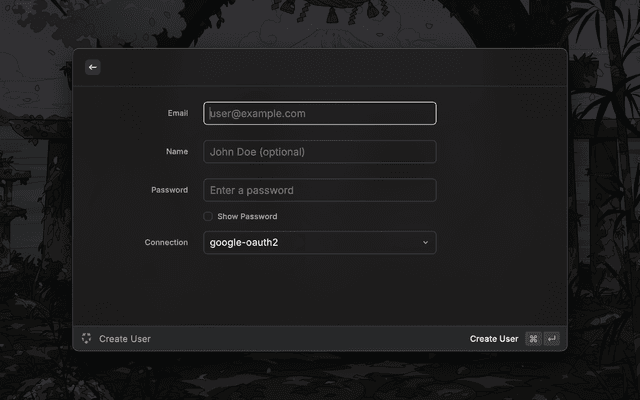Enable the Show Password checkbox
640x400 pixels.
[x=208, y=216]
